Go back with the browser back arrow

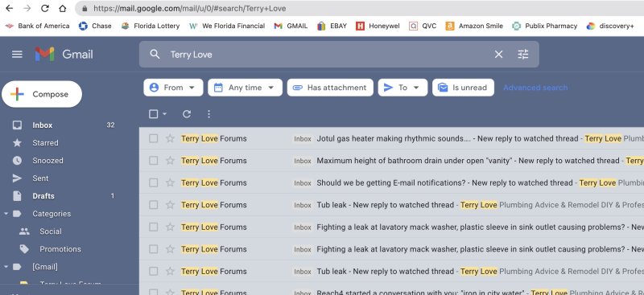tap(9, 8)
